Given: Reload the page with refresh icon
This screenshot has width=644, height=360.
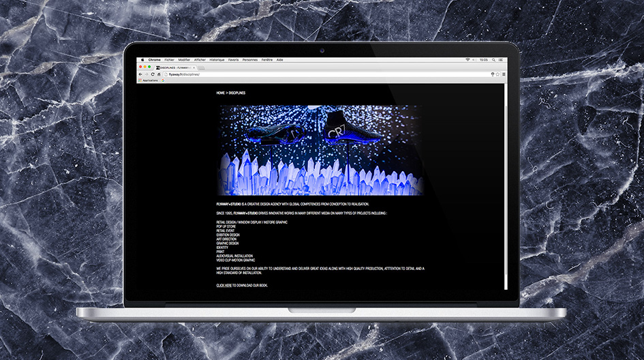Looking at the screenshot, I should [x=153, y=74].
